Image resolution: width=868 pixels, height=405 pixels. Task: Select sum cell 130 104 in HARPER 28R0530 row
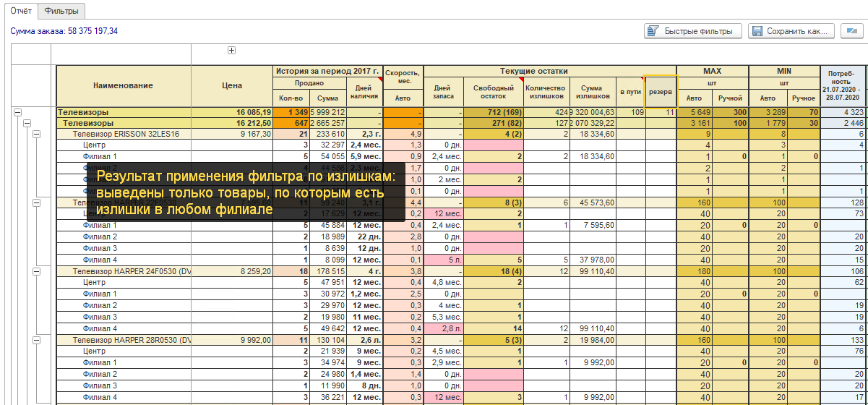[328, 339]
